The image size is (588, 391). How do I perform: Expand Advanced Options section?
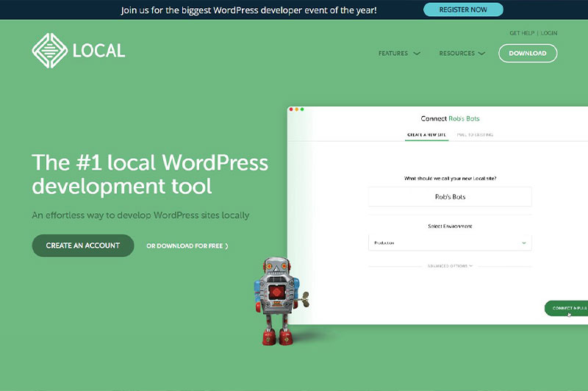450,266
